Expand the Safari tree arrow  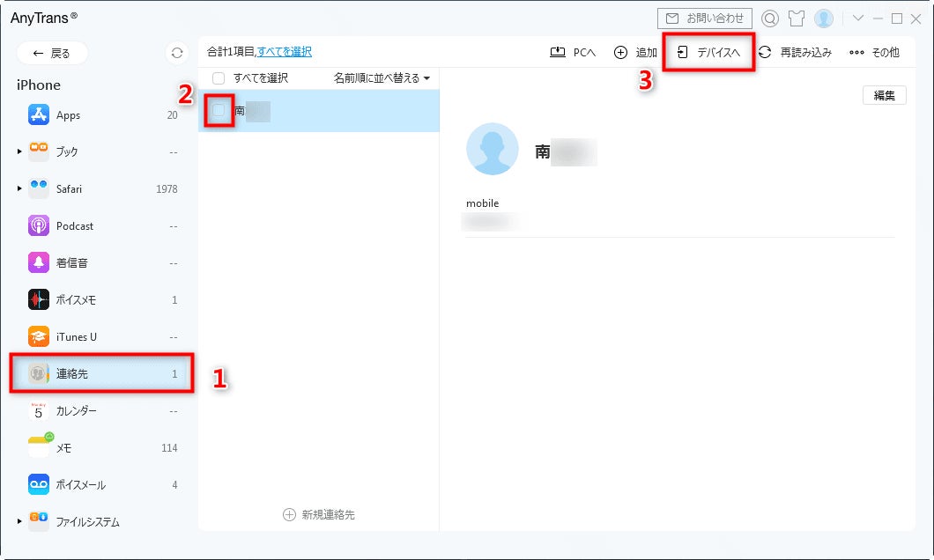(19, 188)
